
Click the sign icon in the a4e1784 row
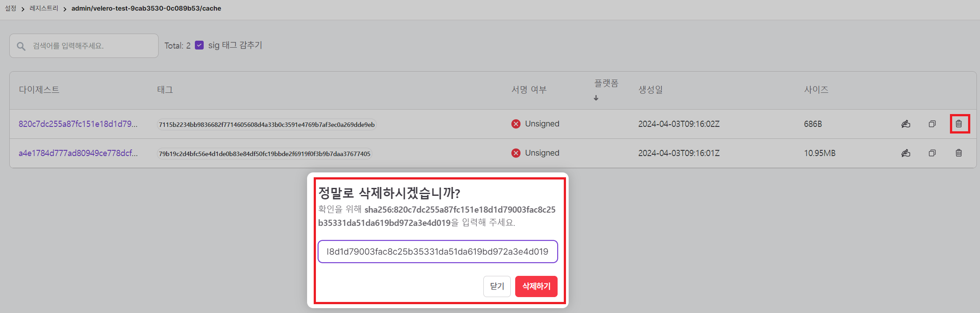point(906,153)
